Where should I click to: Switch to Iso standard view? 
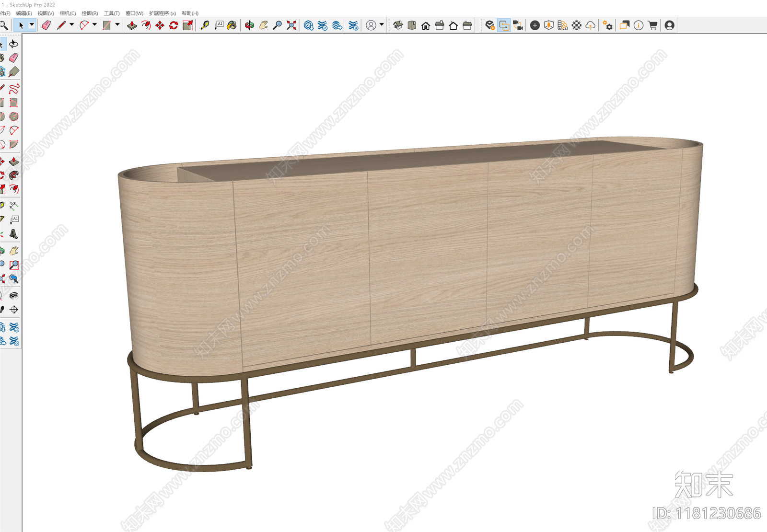coord(398,25)
